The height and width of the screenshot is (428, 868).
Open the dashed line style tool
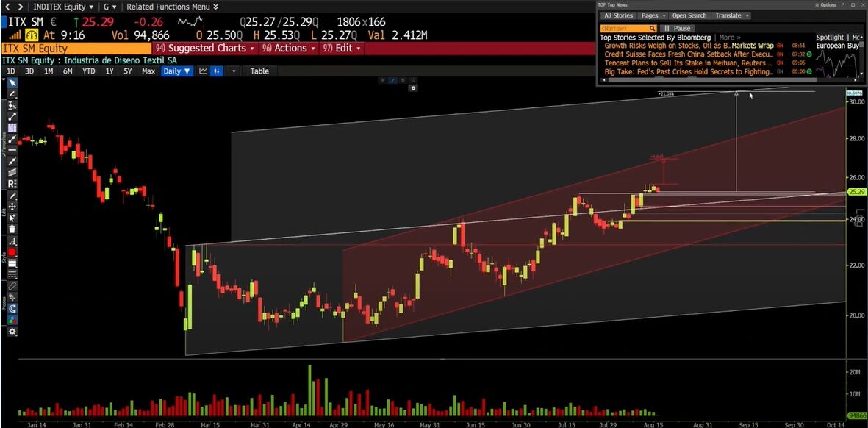click(x=12, y=274)
